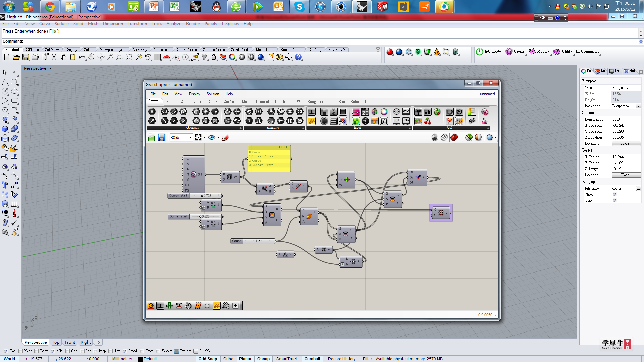Open the Grasshopper 80% zoom level dropdown
Viewport: 644px width, 362px height.
pyautogui.click(x=190, y=137)
